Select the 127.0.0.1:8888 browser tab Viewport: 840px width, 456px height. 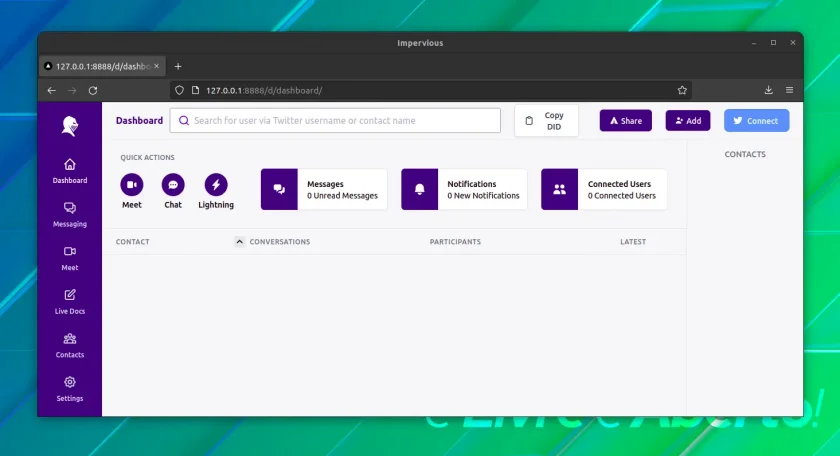(102, 66)
